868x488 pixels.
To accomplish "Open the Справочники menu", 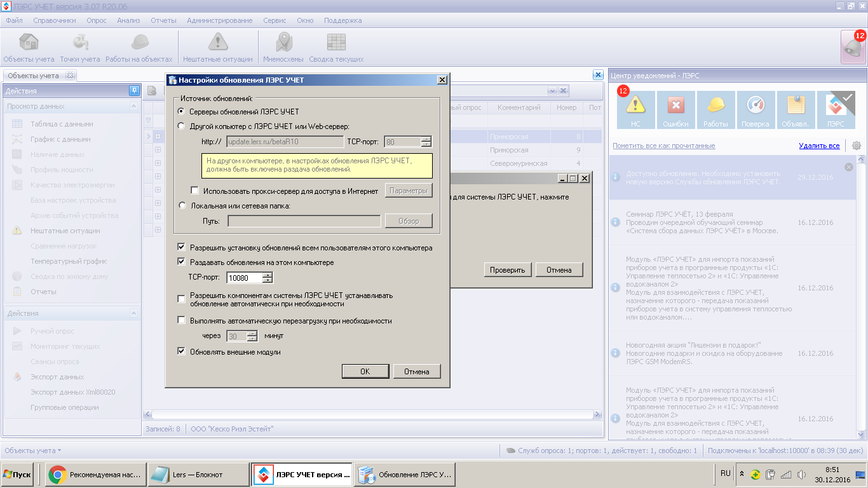I will (54, 20).
